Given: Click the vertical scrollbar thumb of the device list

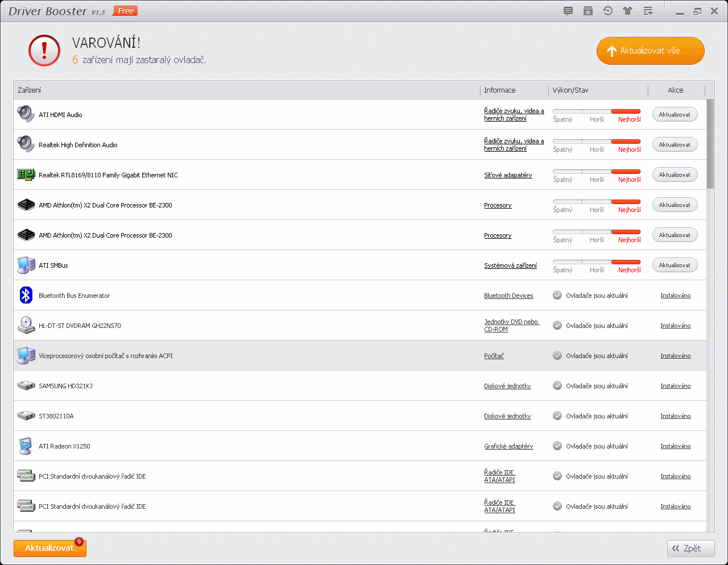Looking at the screenshot, I should coord(710,144).
